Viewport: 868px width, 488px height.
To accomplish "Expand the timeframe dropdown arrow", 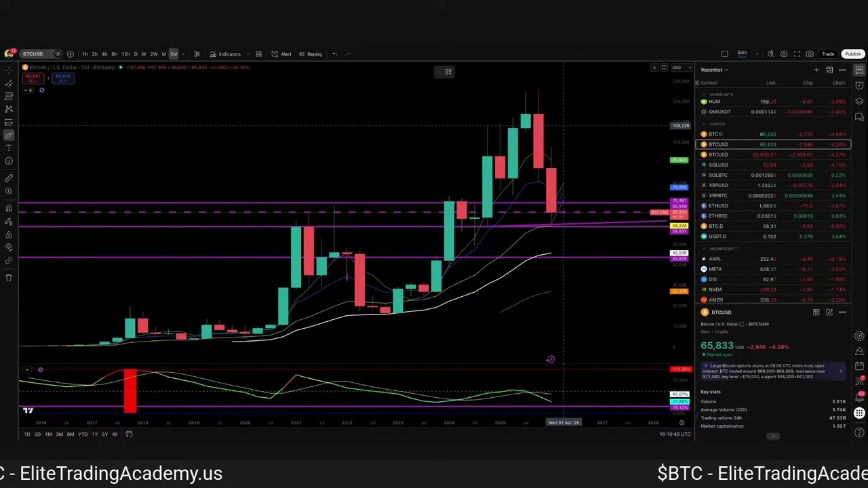I will point(183,54).
